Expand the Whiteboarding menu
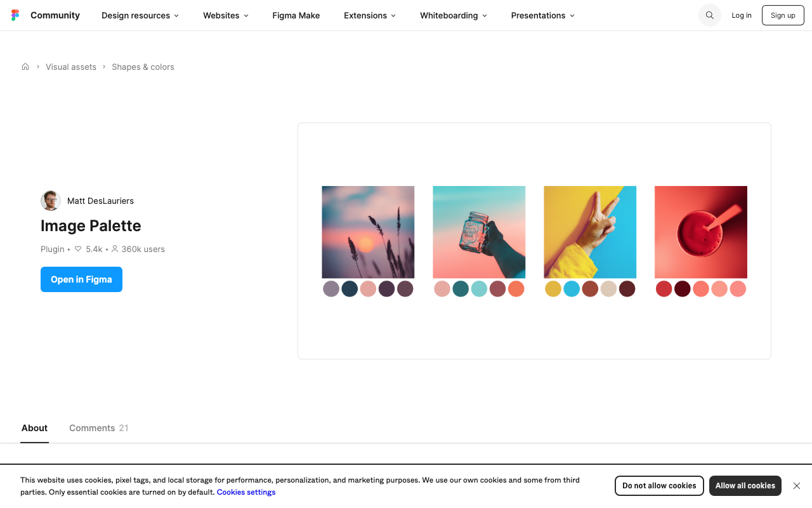The width and height of the screenshot is (812, 508). click(x=454, y=15)
